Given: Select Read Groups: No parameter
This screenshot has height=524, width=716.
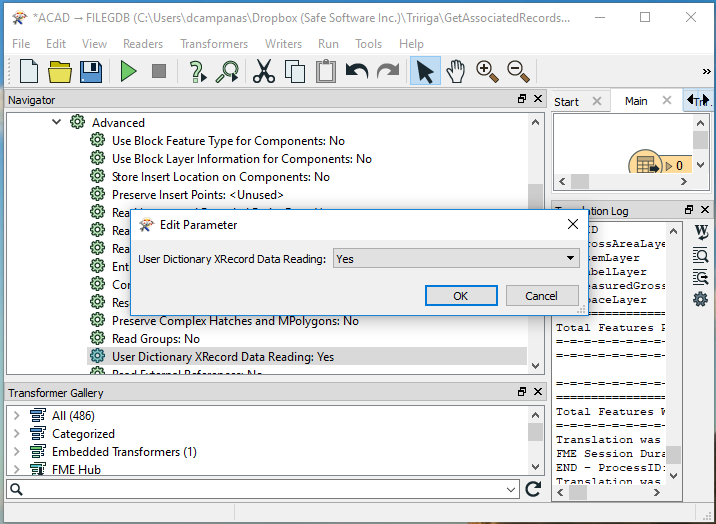Looking at the screenshot, I should click(156, 339).
